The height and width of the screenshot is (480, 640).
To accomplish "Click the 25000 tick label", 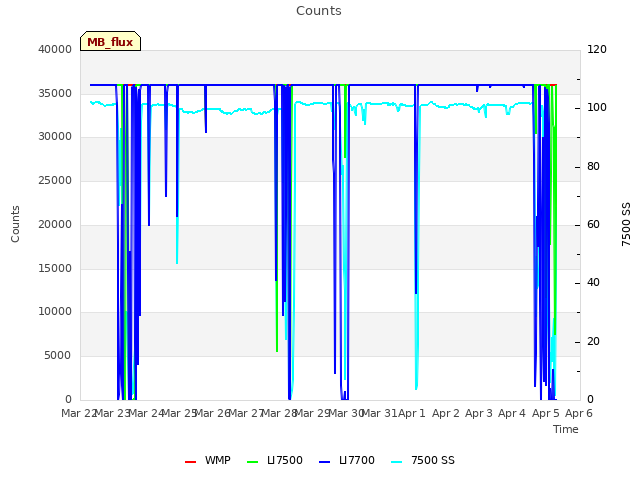I will pos(55,180).
